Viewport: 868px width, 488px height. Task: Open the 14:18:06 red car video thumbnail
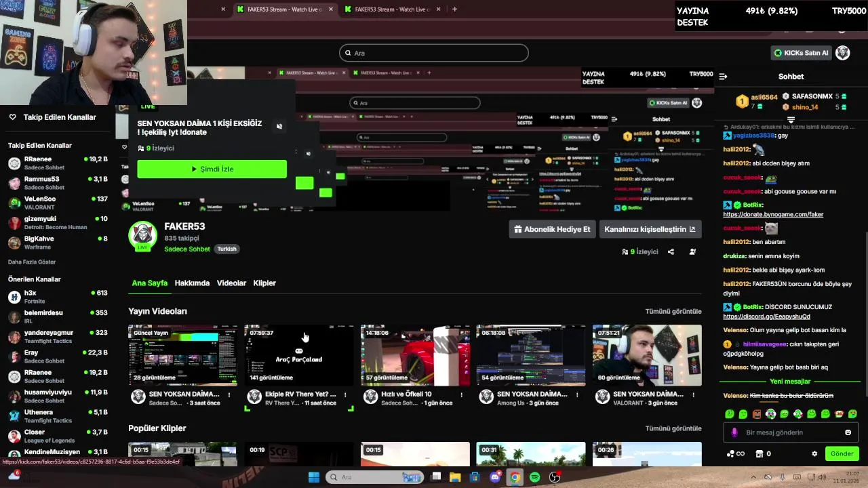415,355
